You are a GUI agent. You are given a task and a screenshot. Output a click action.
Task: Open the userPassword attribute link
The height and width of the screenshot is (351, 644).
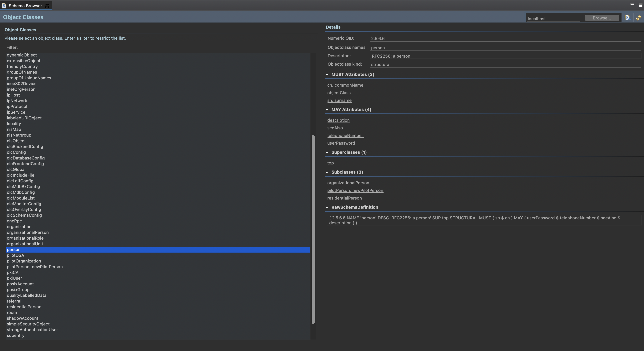[x=341, y=143]
